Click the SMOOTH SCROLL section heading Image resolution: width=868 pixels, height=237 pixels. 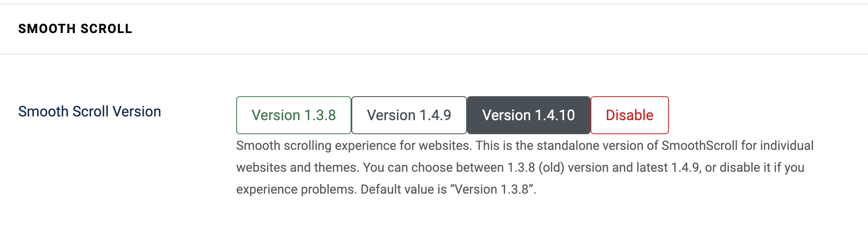tap(75, 29)
